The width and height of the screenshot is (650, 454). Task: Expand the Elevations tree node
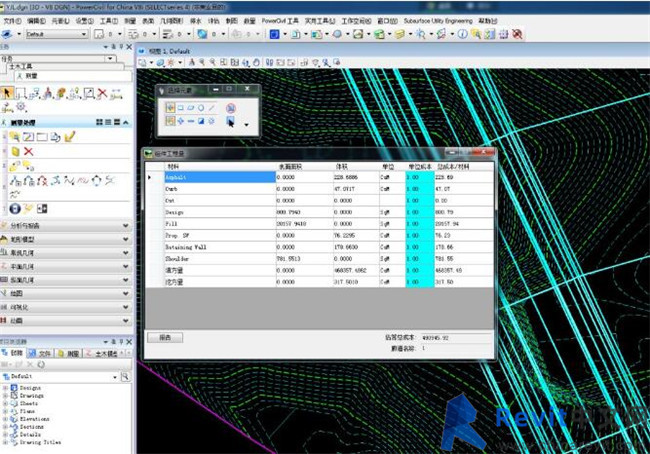[x=5, y=419]
